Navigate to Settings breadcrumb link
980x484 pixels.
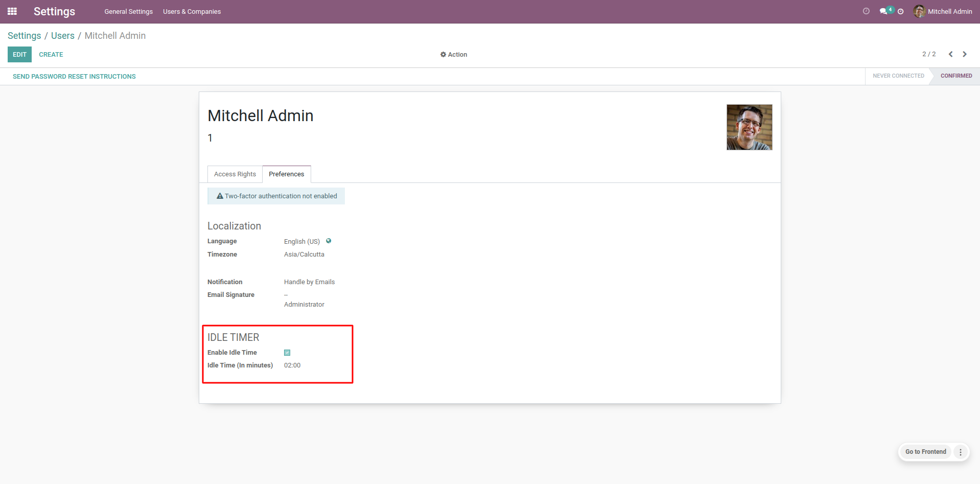point(25,36)
